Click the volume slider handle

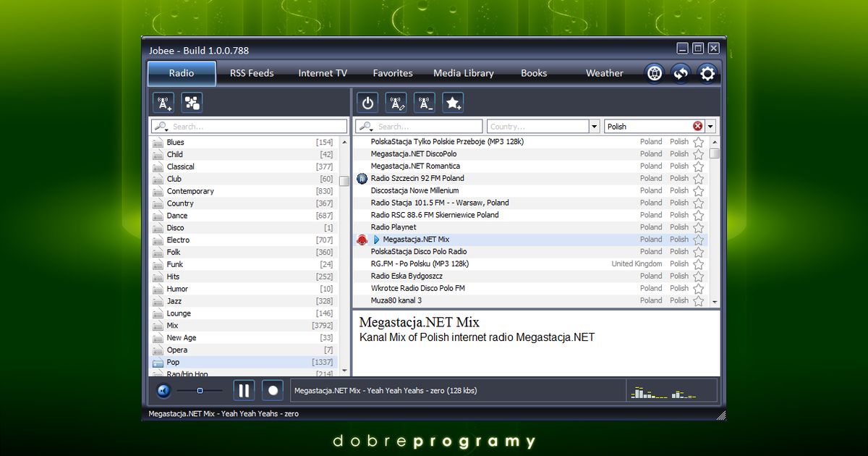click(x=200, y=391)
